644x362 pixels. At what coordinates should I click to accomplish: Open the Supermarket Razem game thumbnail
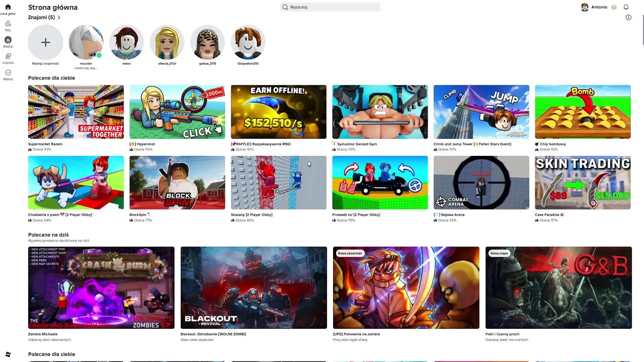click(76, 112)
